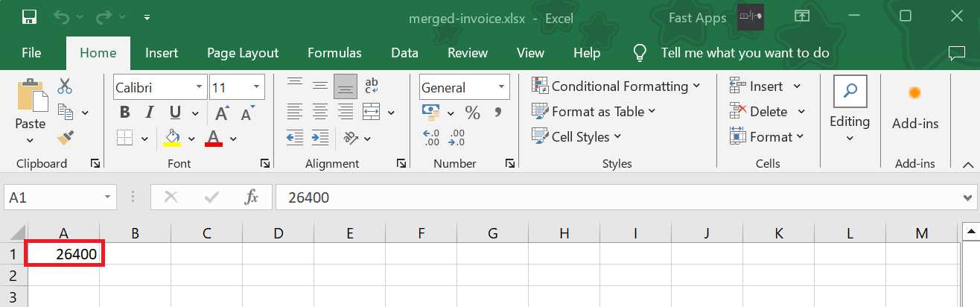Apply Percent Style
The height and width of the screenshot is (307, 980).
[472, 113]
